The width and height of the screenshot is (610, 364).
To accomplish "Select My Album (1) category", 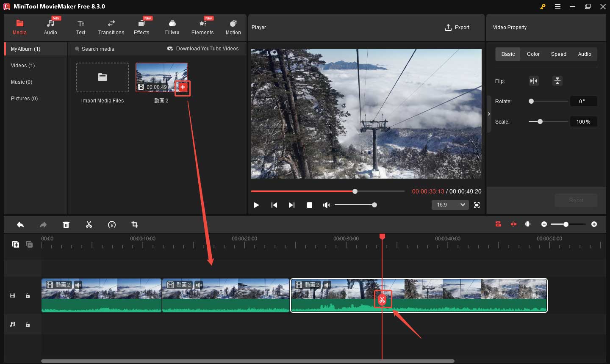I will tap(36, 49).
